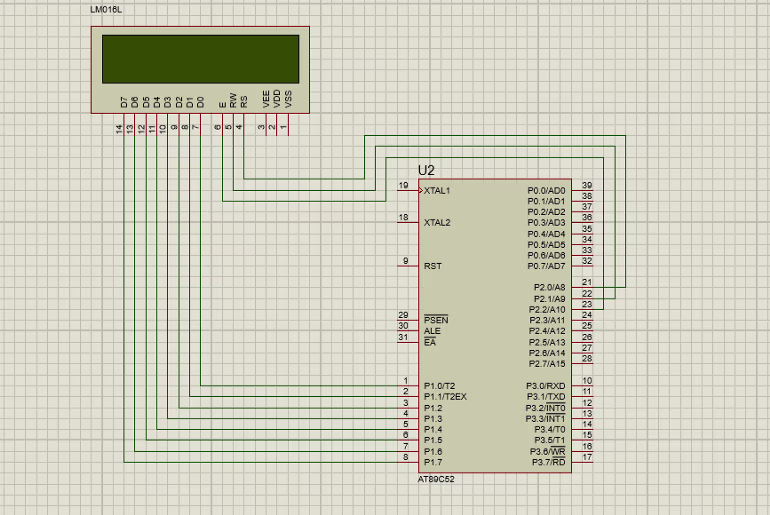Click the LCD VDD pin label
This screenshot has height=515, width=770.
pos(276,99)
